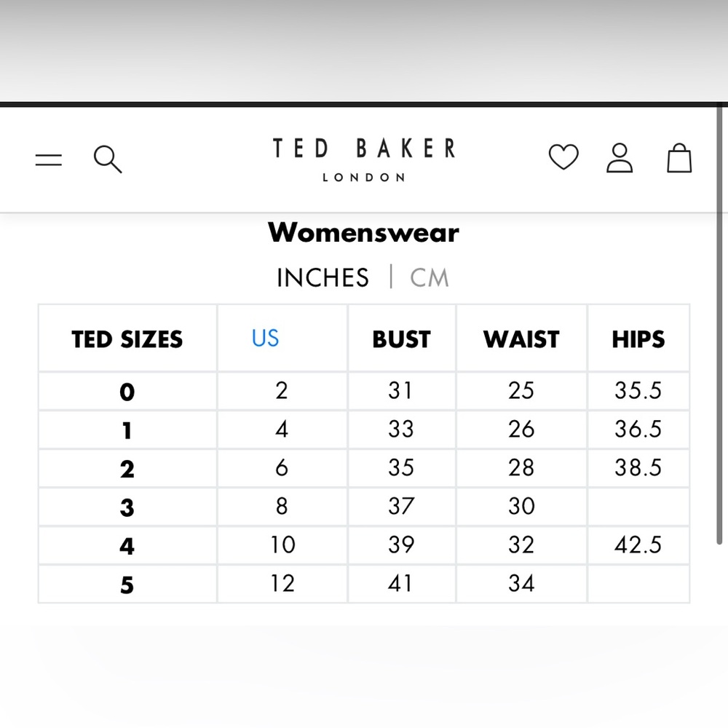Switch size chart to INCHES
728x728 pixels.
323,277
